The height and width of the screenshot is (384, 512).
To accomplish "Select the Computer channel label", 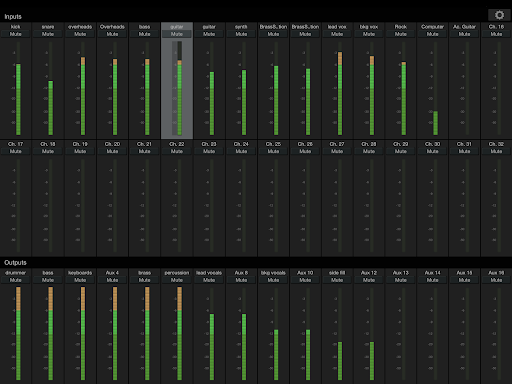I will tap(433, 27).
